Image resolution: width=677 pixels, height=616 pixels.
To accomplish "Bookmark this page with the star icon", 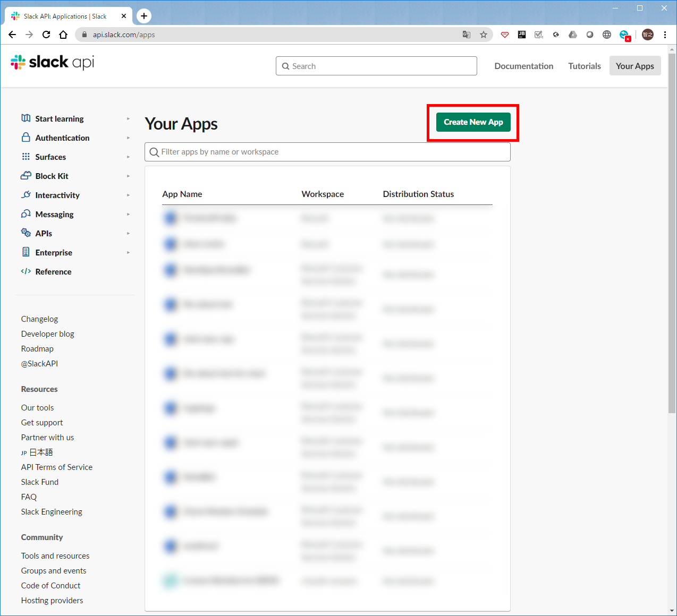I will 484,35.
